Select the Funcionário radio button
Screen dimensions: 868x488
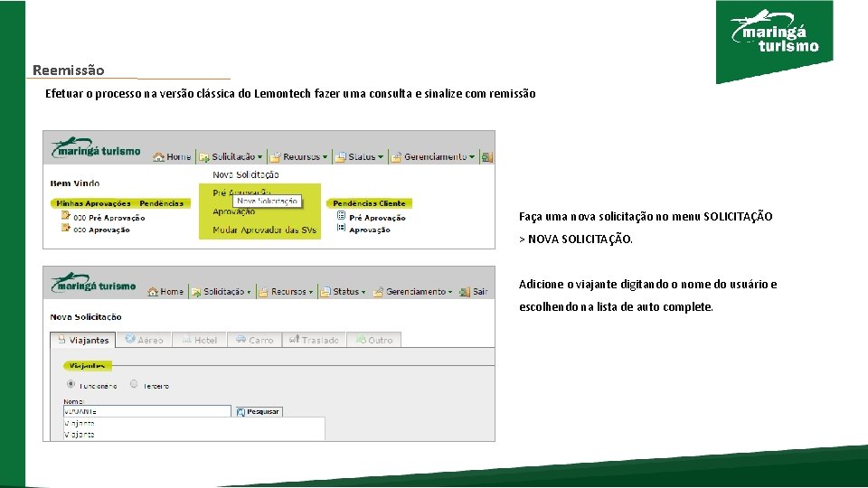point(71,383)
